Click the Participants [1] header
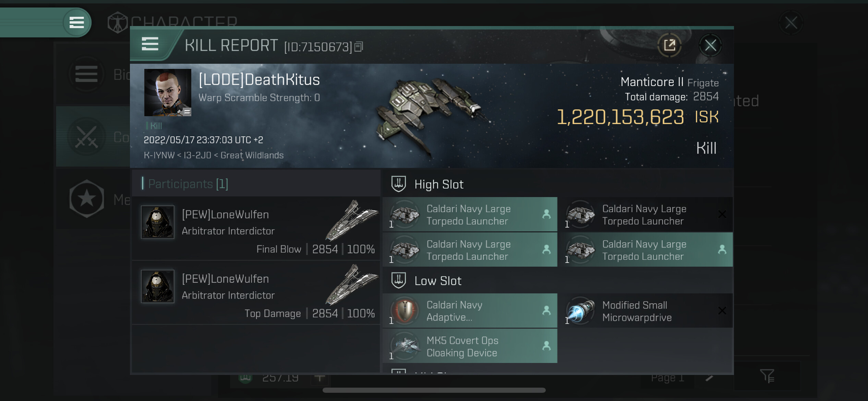 tap(188, 184)
